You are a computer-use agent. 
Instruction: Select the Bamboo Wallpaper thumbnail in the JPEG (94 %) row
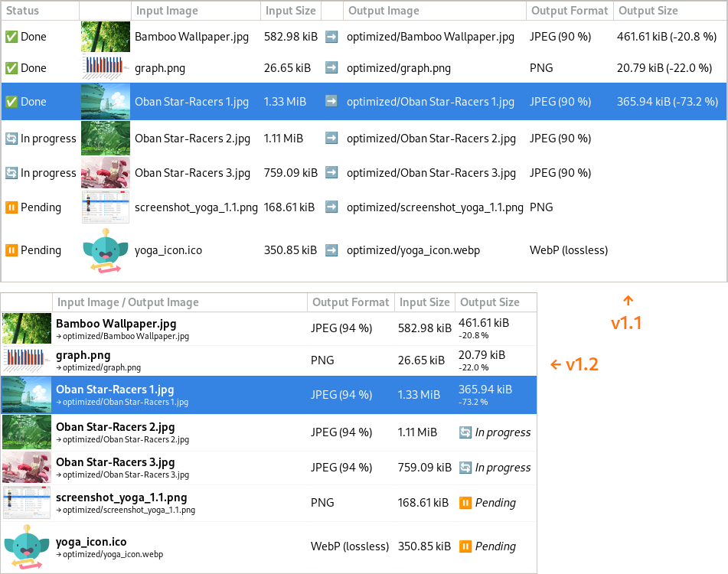(x=26, y=328)
